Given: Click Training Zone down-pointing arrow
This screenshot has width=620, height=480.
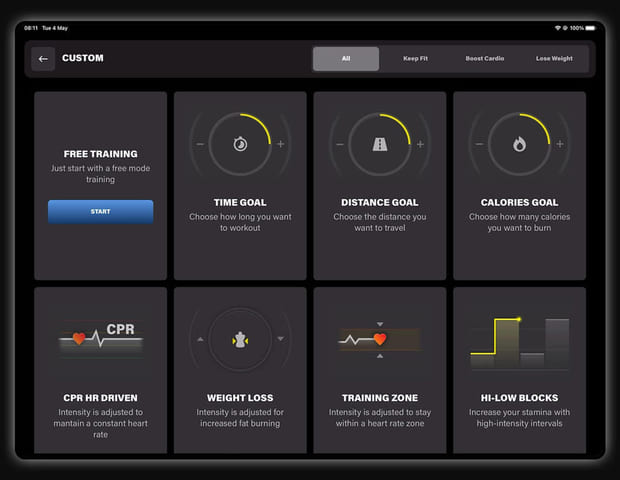Looking at the screenshot, I should pos(380,324).
